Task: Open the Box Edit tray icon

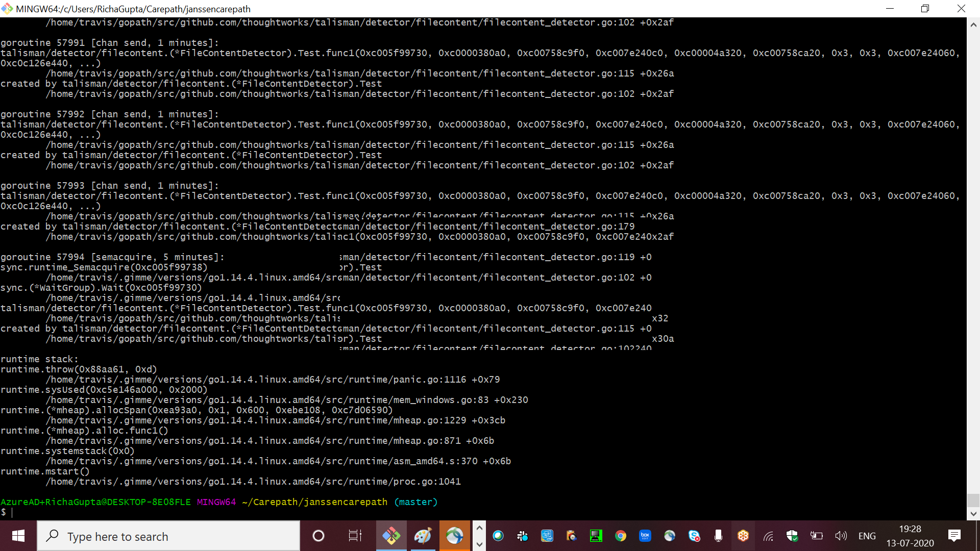Action: pos(645,536)
